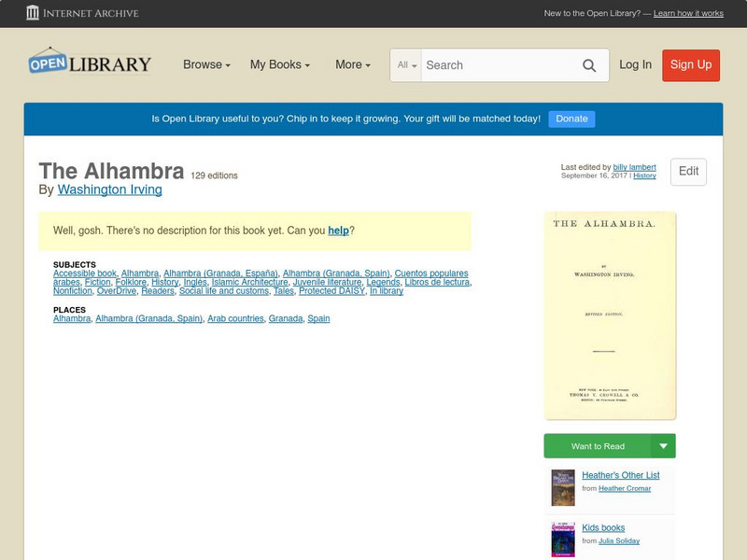Open Arab countries place link
Image resolution: width=747 pixels, height=560 pixels.
tap(235, 318)
